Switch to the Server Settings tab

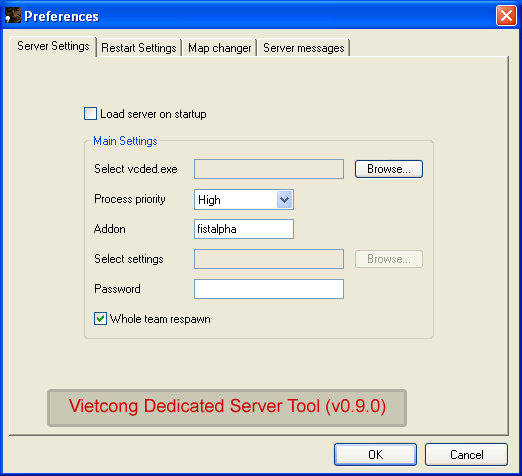click(x=53, y=46)
